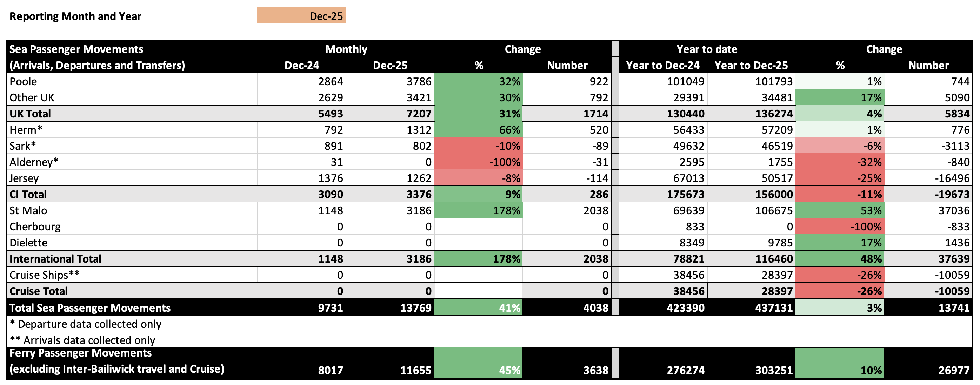Click St Malo 178% change cell
Viewport: 980px width, 385px height.
click(x=478, y=210)
